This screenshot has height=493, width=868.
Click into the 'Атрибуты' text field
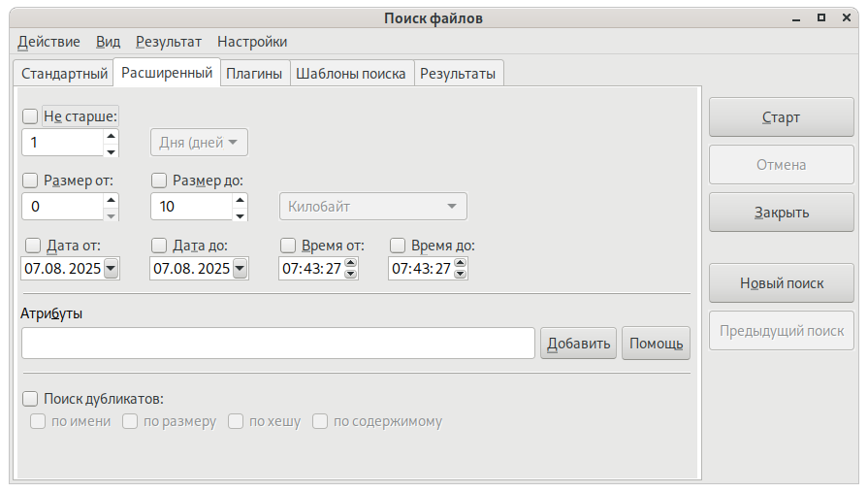277,344
